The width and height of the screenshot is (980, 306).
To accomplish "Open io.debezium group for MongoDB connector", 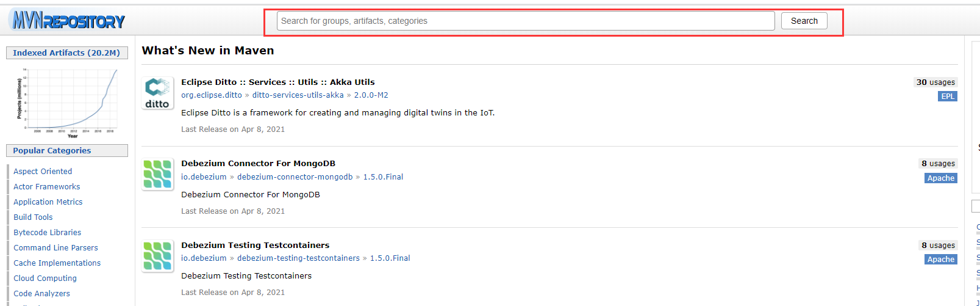I will coord(204,177).
